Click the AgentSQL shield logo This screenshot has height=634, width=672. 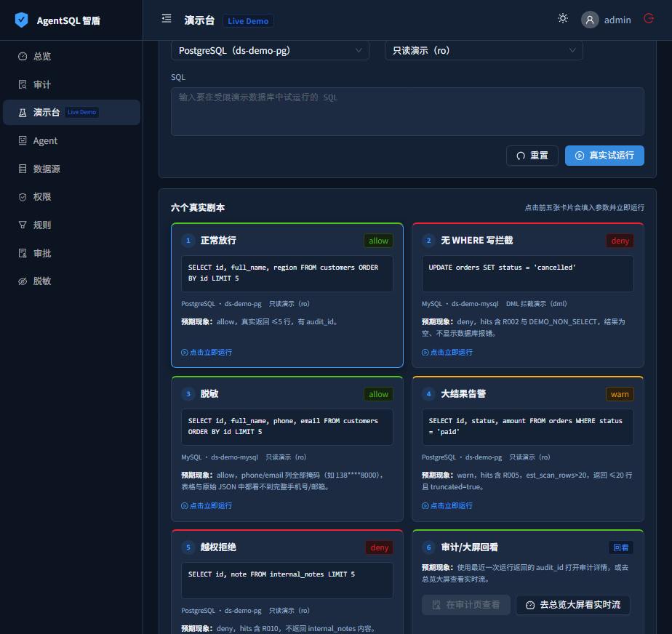tap(21, 20)
